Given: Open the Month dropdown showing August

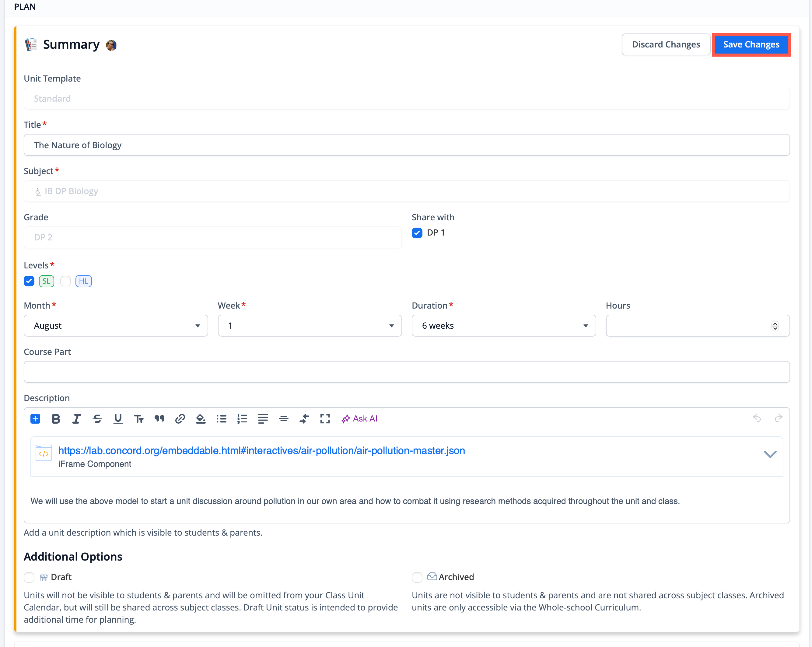Looking at the screenshot, I should pos(116,325).
